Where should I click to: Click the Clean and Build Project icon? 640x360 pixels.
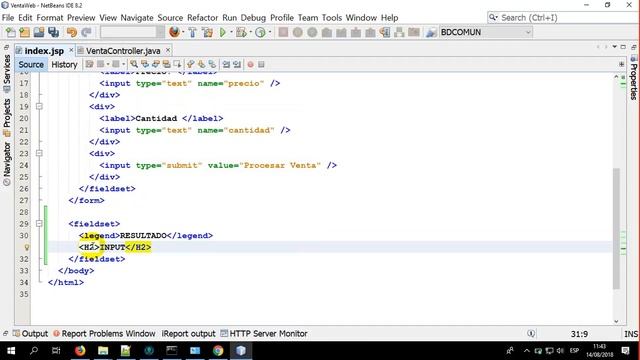click(x=207, y=32)
